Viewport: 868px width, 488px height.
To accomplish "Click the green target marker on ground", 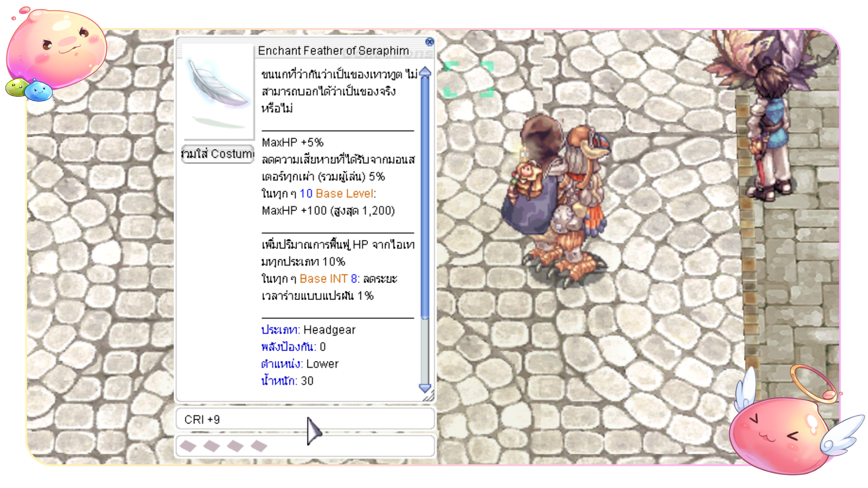I will point(468,80).
